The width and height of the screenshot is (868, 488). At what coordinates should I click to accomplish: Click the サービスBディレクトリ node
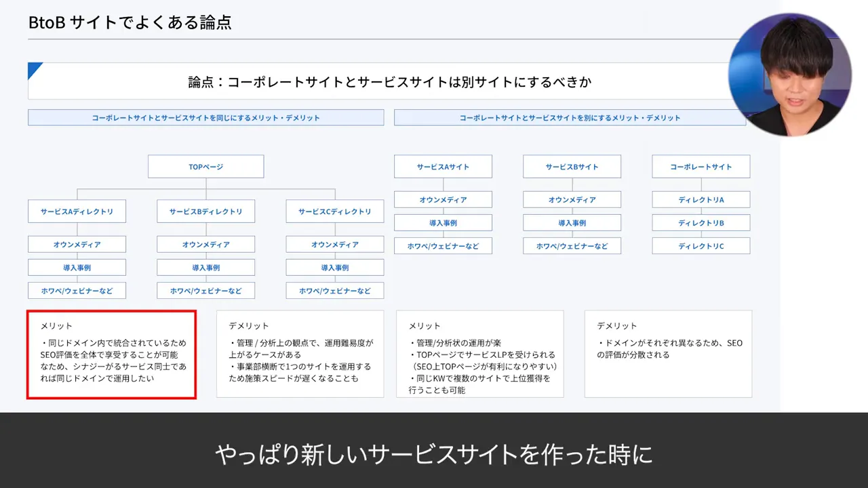(x=205, y=211)
